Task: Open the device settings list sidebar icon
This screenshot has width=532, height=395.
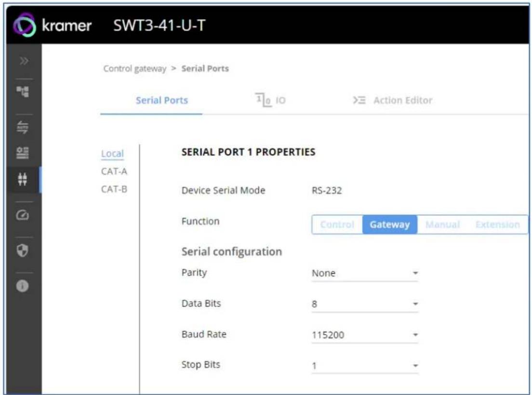Action: click(x=23, y=153)
